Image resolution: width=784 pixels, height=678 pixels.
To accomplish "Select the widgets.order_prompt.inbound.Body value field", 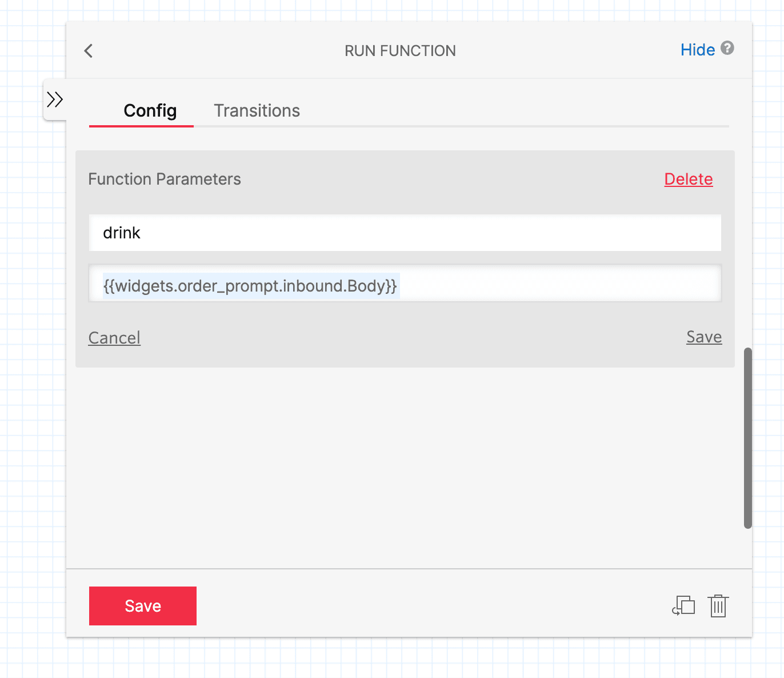I will (405, 284).
